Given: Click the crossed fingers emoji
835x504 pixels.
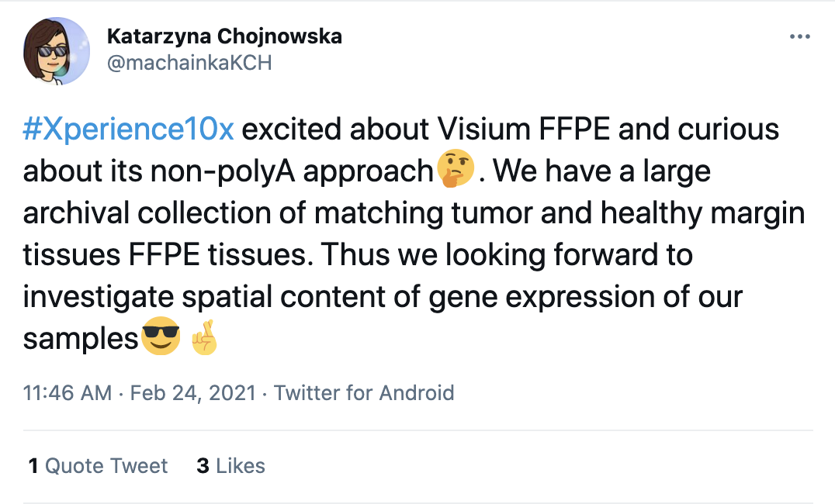Looking at the screenshot, I should 205,337.
